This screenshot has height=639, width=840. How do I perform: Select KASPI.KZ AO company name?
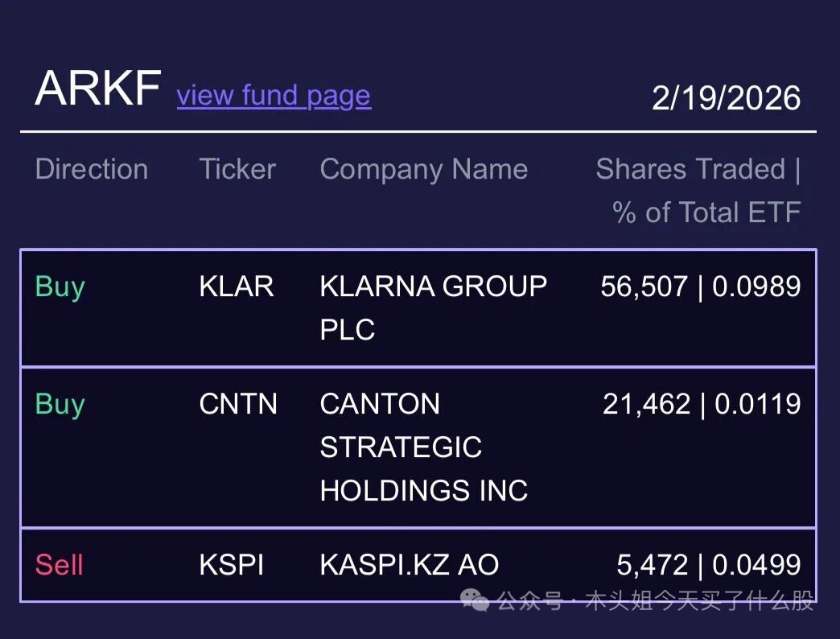[x=410, y=565]
